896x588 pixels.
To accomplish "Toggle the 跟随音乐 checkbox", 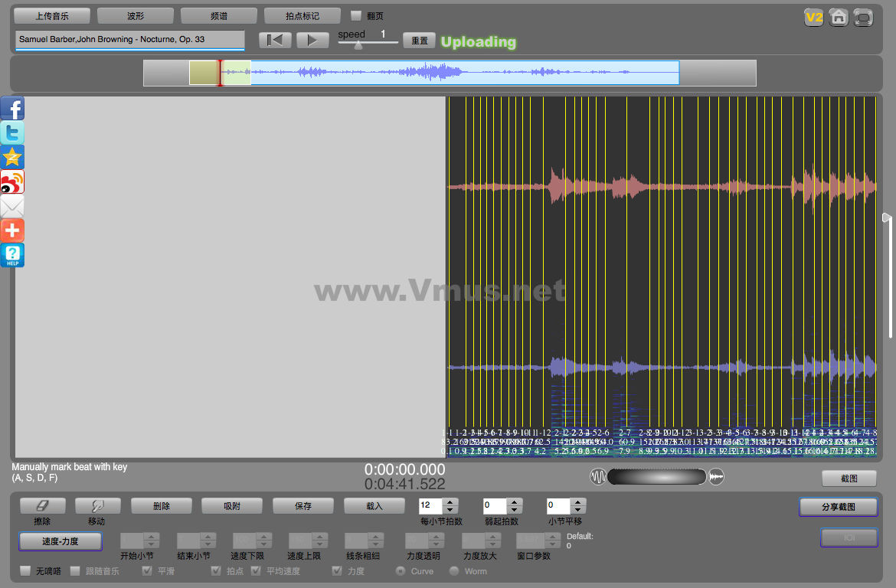I will (75, 571).
